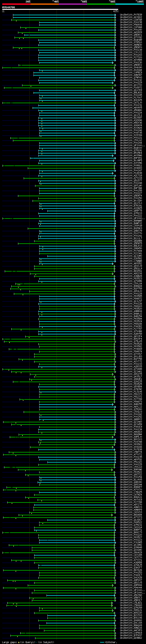Select the UniRef100_C5LWZ1 label
This screenshot has height=644, width=146.
131,603
